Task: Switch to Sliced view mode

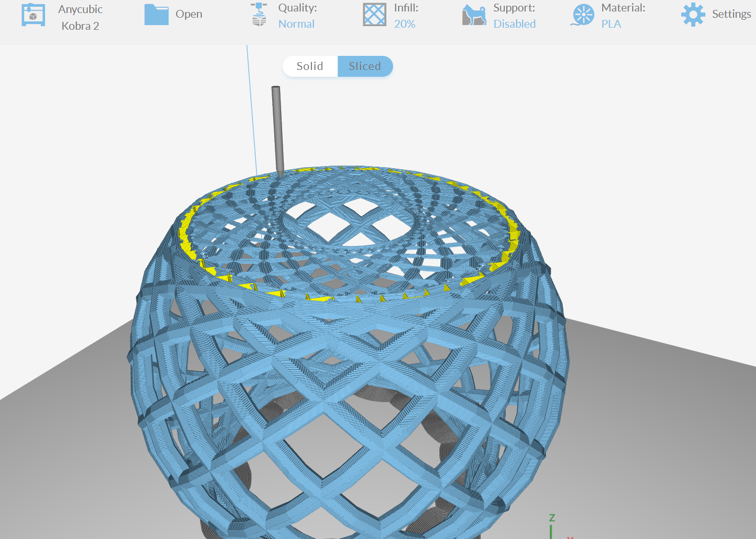Action: 365,66
